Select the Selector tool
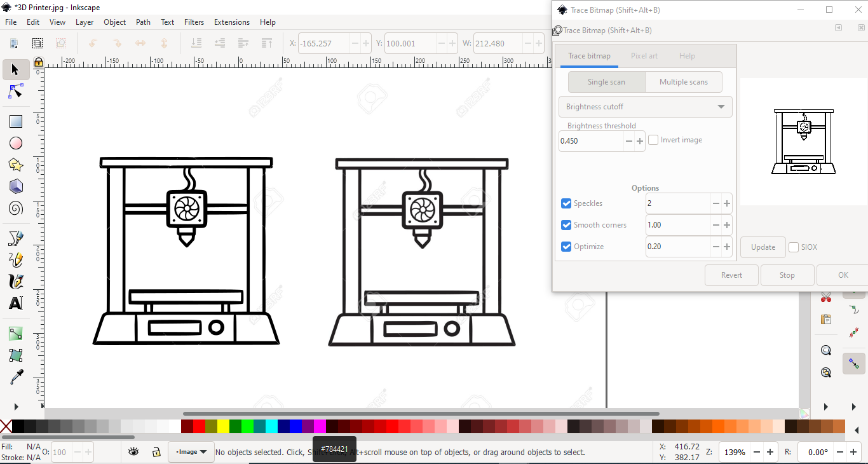Viewport: 868px width, 464px height. point(15,69)
